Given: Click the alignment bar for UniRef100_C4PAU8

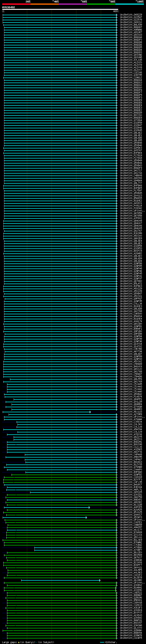Looking at the screenshot, I should pos(71,454).
